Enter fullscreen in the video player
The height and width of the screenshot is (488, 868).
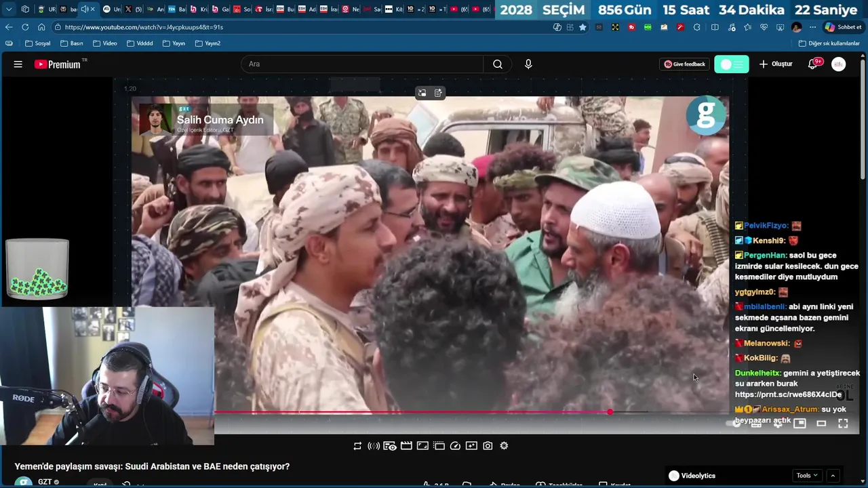pos(843,423)
